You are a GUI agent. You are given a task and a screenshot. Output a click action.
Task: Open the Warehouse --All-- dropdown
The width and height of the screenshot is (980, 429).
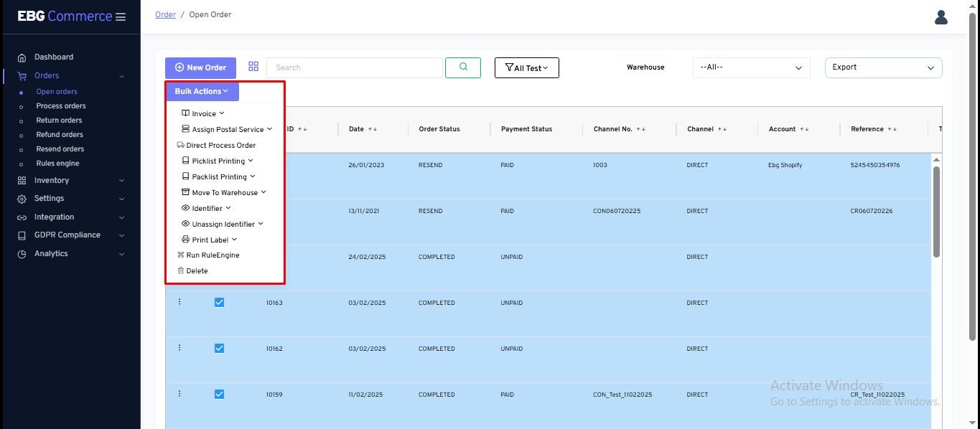751,67
